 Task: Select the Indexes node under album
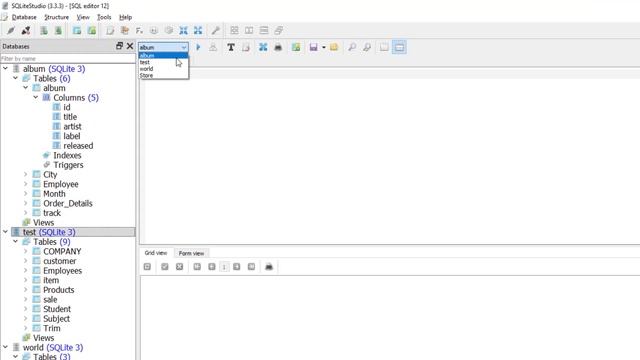[67, 156]
